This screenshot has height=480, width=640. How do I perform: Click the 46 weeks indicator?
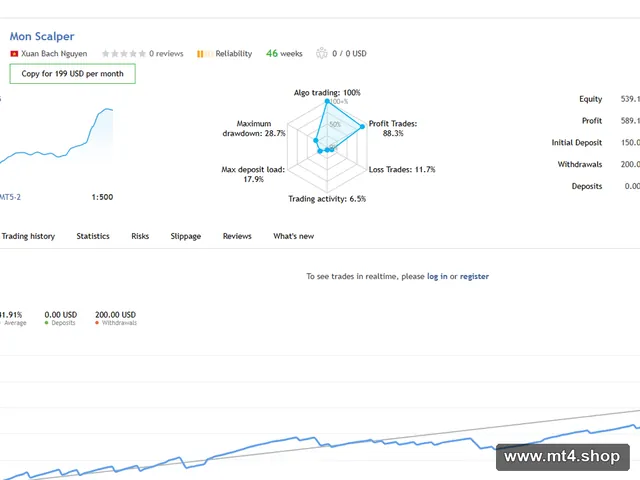[284, 53]
